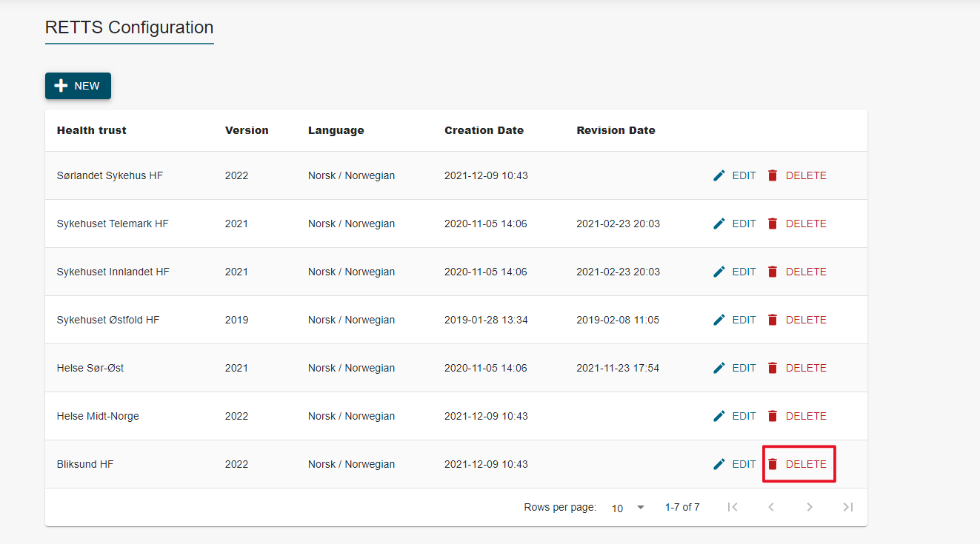Click the RETTS Configuration page title

pos(129,27)
